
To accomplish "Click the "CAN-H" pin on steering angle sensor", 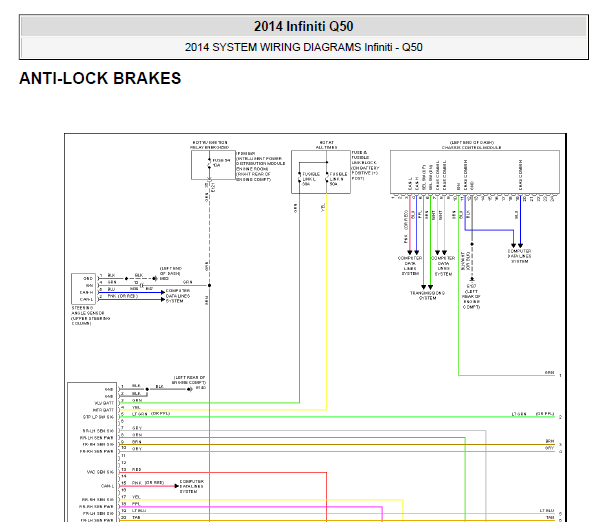I will click(x=86, y=292).
